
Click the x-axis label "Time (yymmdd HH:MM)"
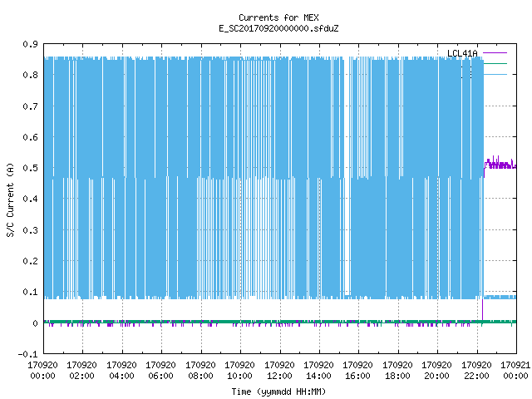[x=278, y=392]
